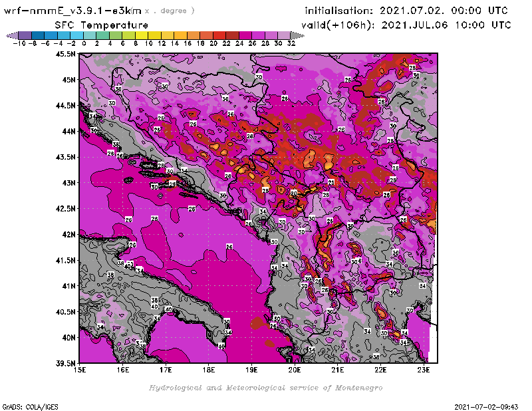Screen dimensions: 532x411
Task: Click the '0' legend label
Action: [84, 43]
